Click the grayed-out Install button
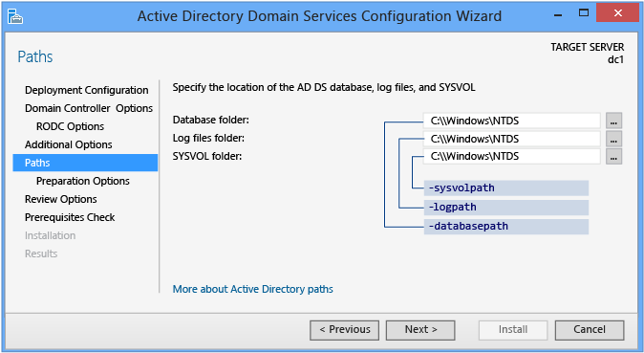 click(x=513, y=330)
